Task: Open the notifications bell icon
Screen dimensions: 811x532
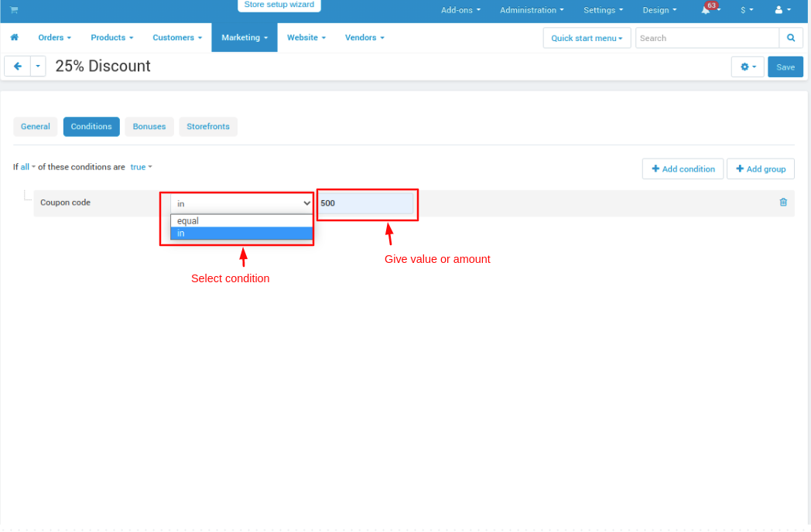Action: (x=707, y=10)
